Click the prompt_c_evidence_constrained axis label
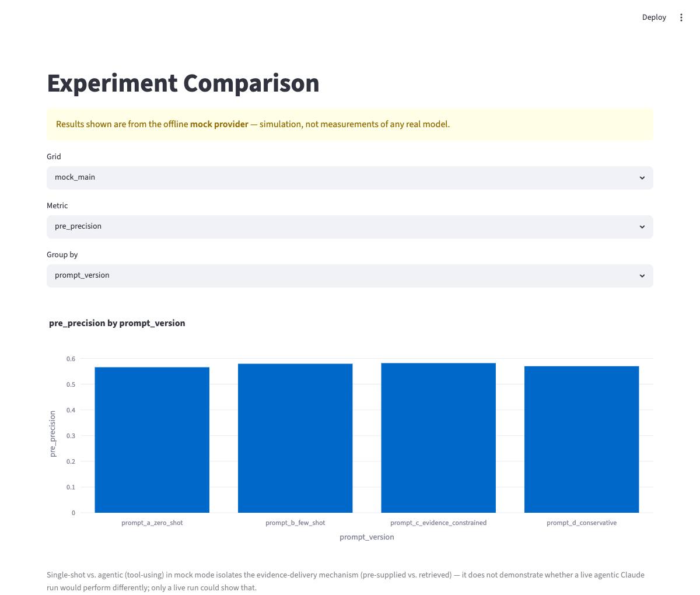 point(439,523)
